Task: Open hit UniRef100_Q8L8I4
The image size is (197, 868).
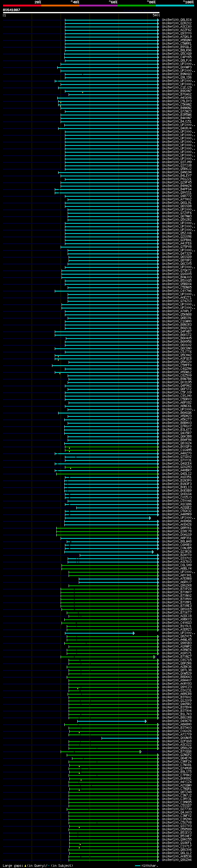Action: (176, 20)
